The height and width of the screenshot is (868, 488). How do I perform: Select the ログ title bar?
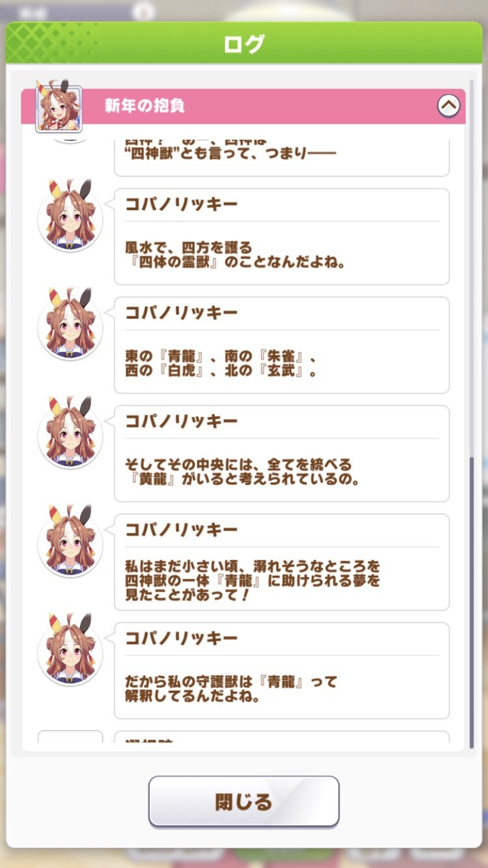(x=244, y=44)
